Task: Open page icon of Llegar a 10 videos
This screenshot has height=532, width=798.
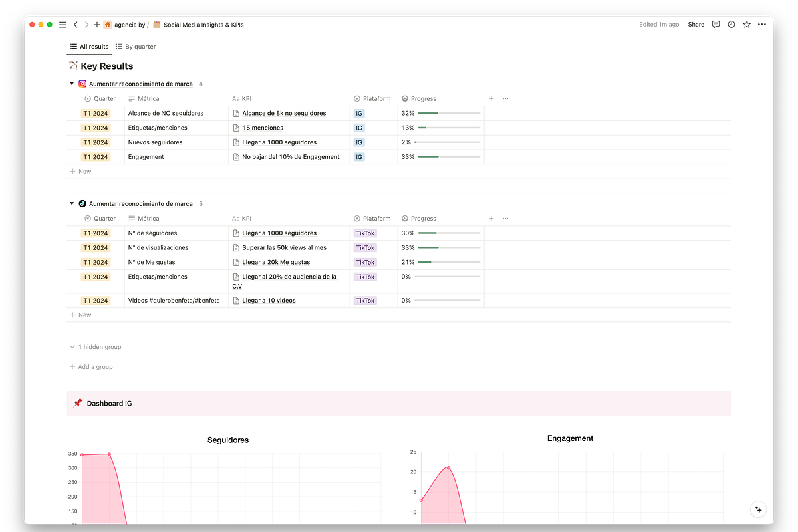Action: click(x=236, y=301)
